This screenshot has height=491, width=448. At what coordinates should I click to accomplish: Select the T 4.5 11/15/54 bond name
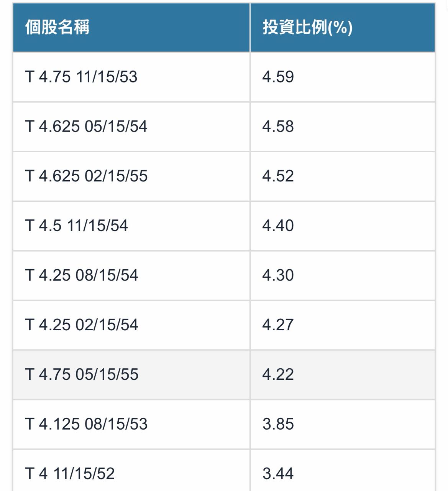pos(77,225)
